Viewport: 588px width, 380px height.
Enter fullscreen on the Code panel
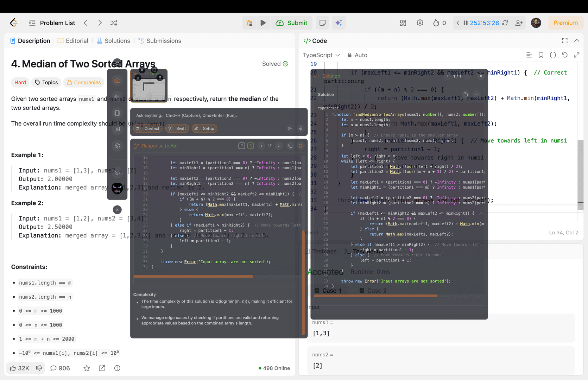(565, 41)
